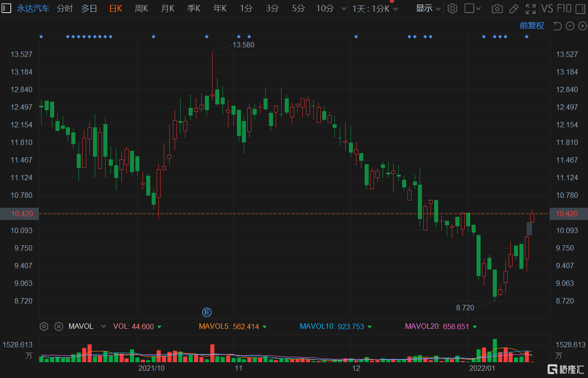Open MAVOL indicator settings gear

[x=44, y=326]
